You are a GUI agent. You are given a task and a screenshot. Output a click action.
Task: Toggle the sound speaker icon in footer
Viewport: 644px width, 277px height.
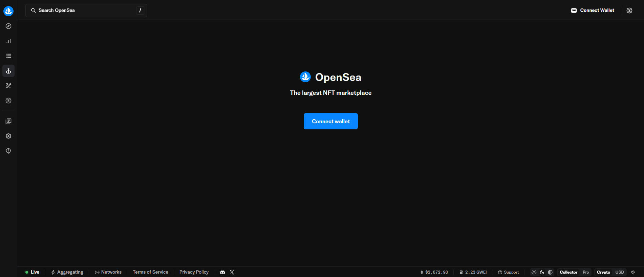633,272
